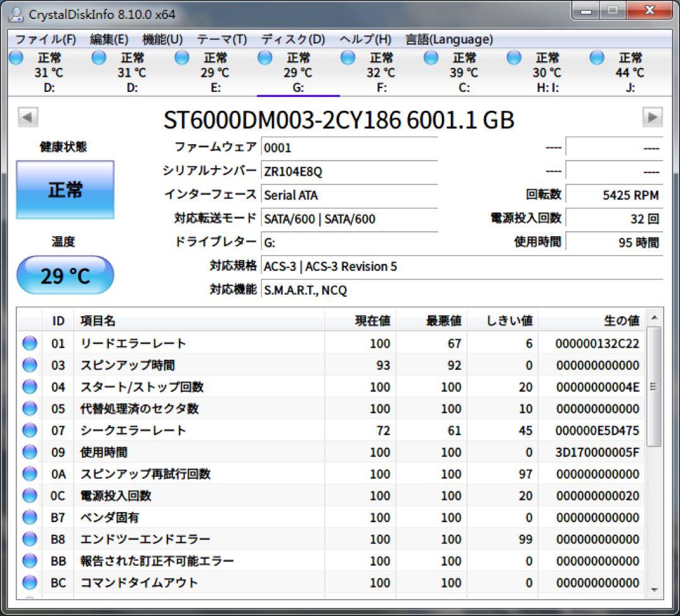Click the left arrow to view previous drive
680x616 pixels.
coord(26,117)
